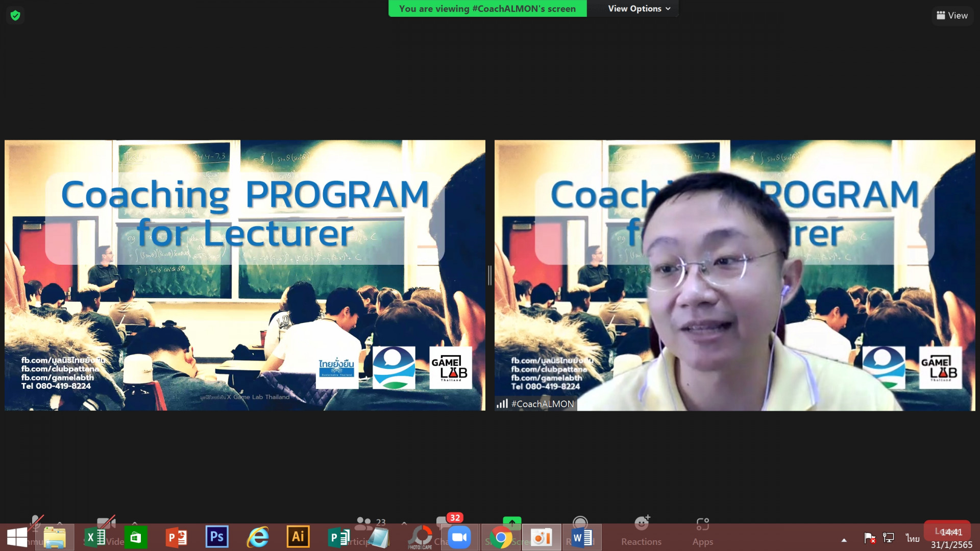The image size is (980, 551).
Task: Switch to the Zoom taskbar icon
Action: (459, 537)
